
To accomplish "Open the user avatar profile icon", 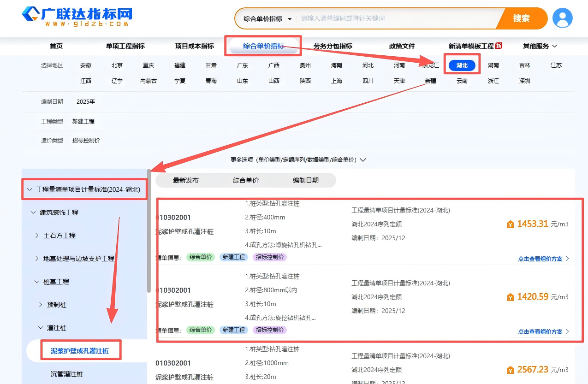I will pos(562,18).
